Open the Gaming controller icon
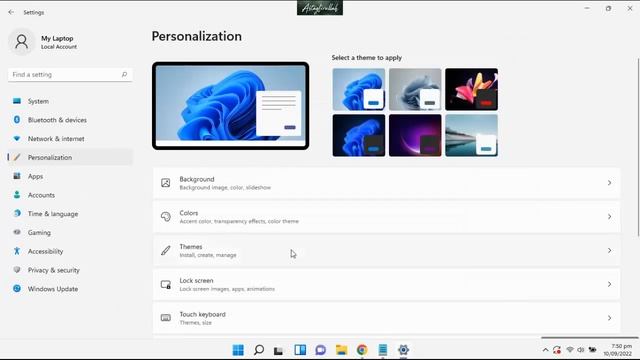This screenshot has width=640, height=360. tap(17, 232)
